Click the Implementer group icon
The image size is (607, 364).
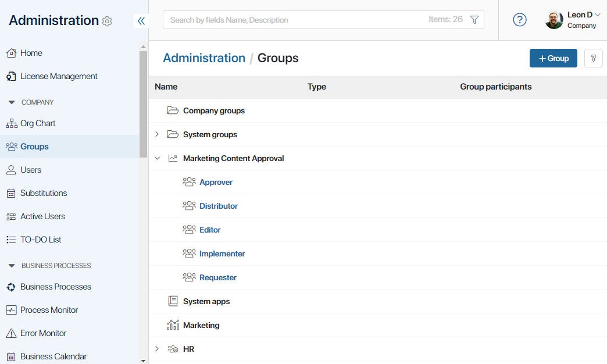[189, 254]
